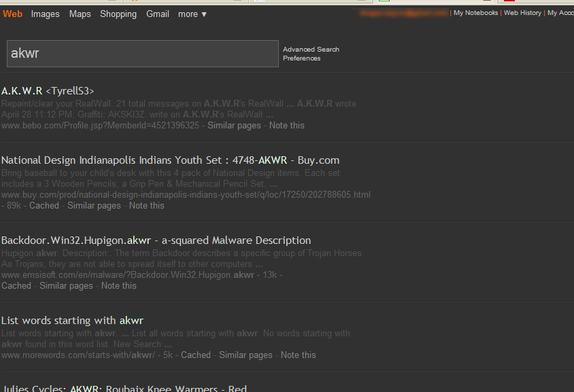Viewport: 574px width, 392px height.
Task: Click the www.buy.com product URL text
Action: pos(186,194)
